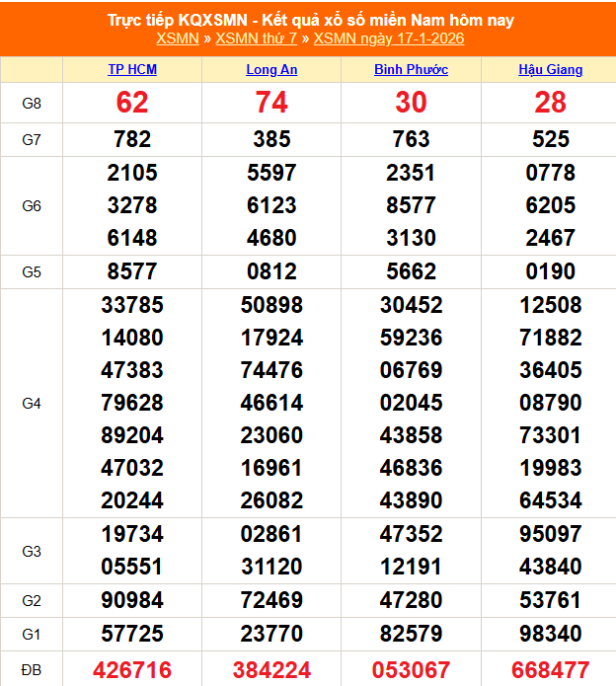Open the Hậu Giang province link
This screenshot has width=616, height=686.
[550, 70]
